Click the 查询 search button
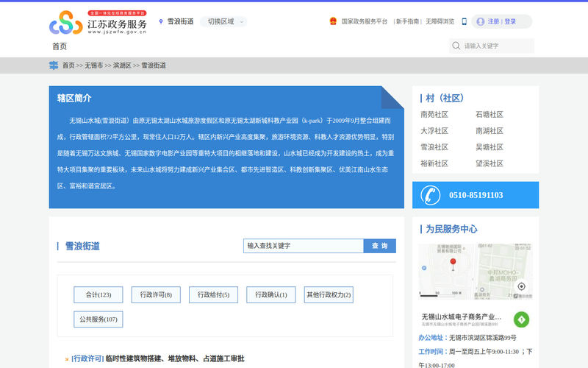Viewport: 588px width, 368px height. tap(379, 246)
